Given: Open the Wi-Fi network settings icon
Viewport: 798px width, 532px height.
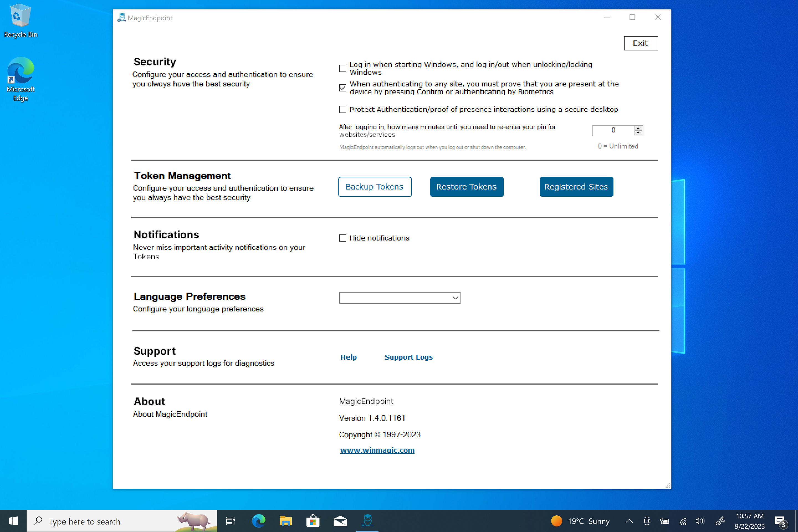Looking at the screenshot, I should coord(683,520).
